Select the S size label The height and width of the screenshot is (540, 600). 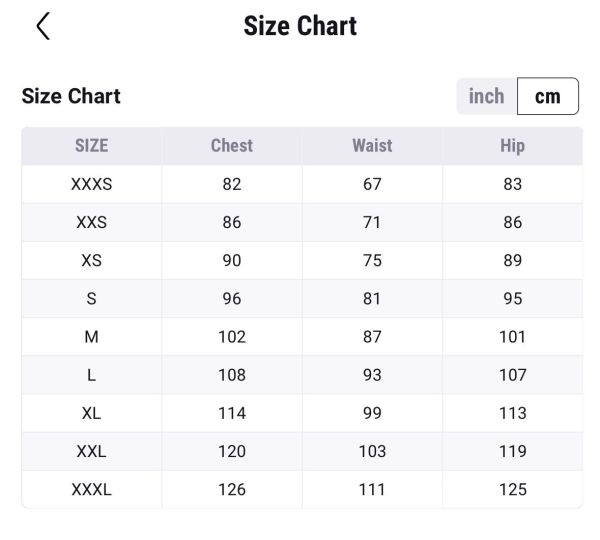(91, 298)
